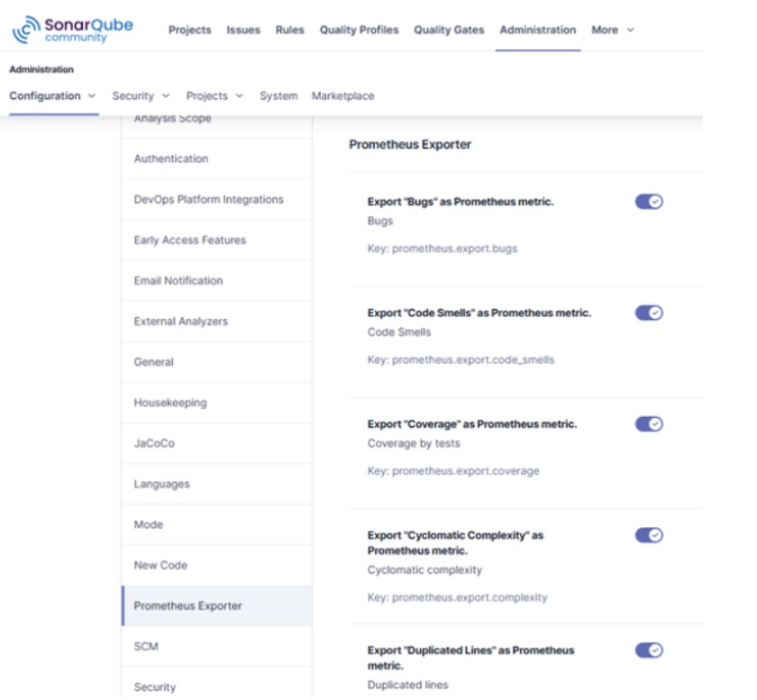This screenshot has height=700, width=757.
Task: Turn off Coverage Prometheus metric export
Action: 649,423
